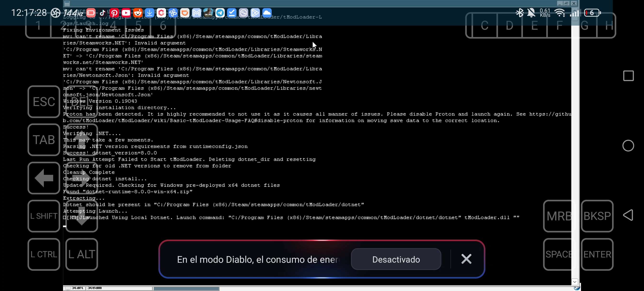Open the red low battery notification icon

pyautogui.click(x=91, y=12)
